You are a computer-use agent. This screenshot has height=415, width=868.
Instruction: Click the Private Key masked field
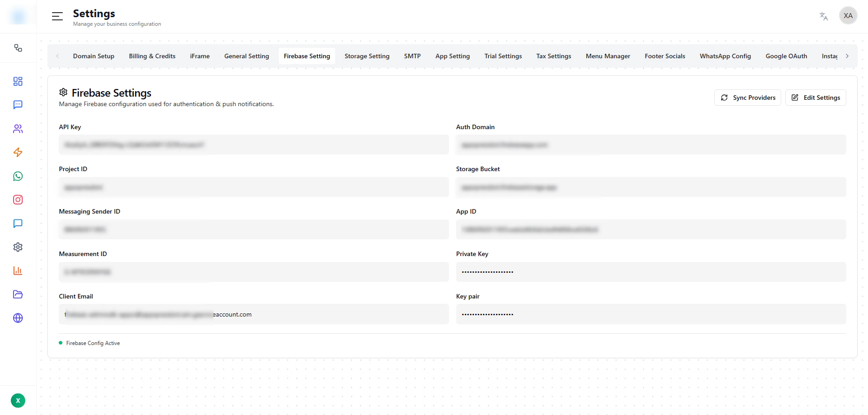point(651,272)
